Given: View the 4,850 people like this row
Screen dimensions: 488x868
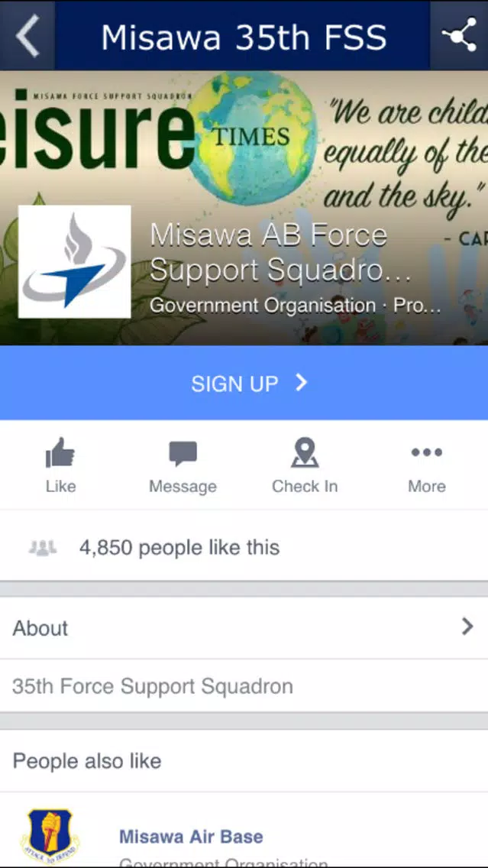Looking at the screenshot, I should [244, 548].
